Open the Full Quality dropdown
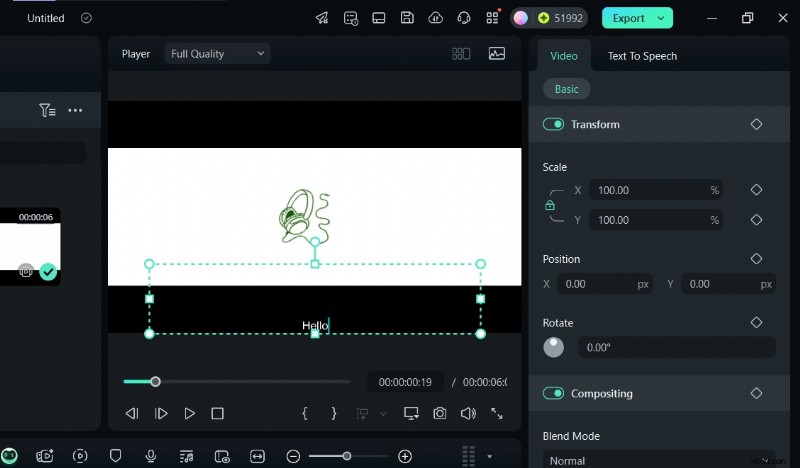 pyautogui.click(x=217, y=54)
